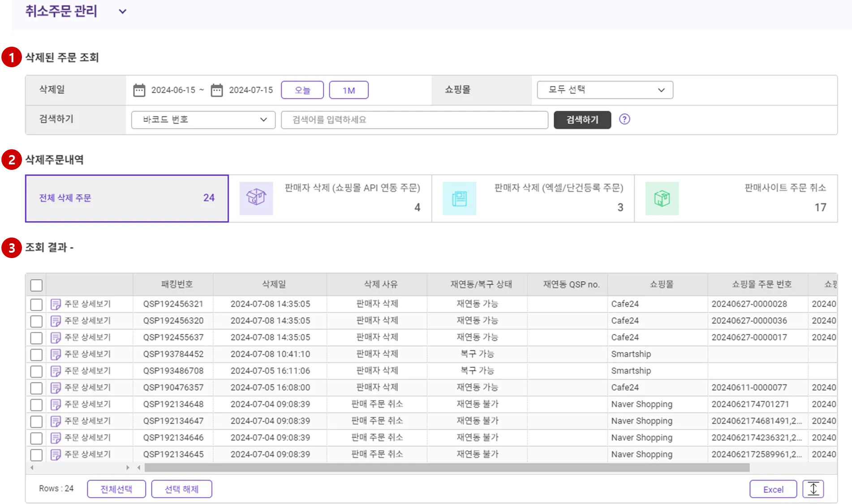
Task: Click the search help question mark icon
Action: (624, 119)
